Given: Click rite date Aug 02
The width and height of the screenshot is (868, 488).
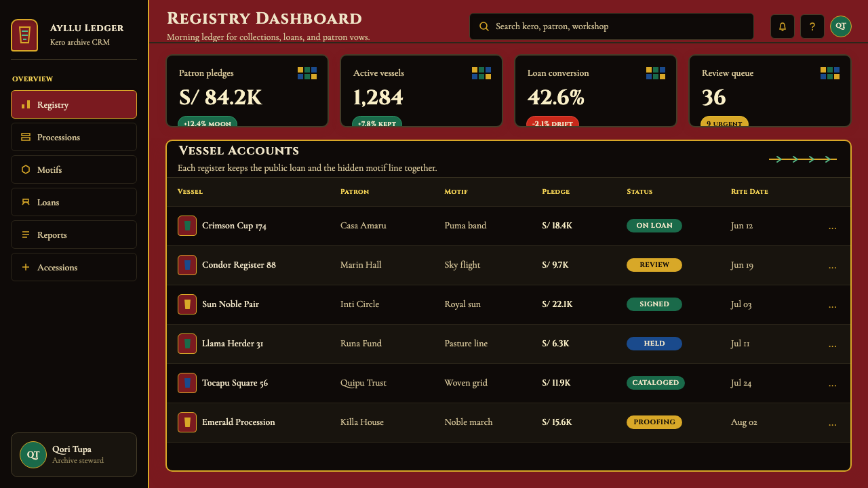Looking at the screenshot, I should [744, 422].
